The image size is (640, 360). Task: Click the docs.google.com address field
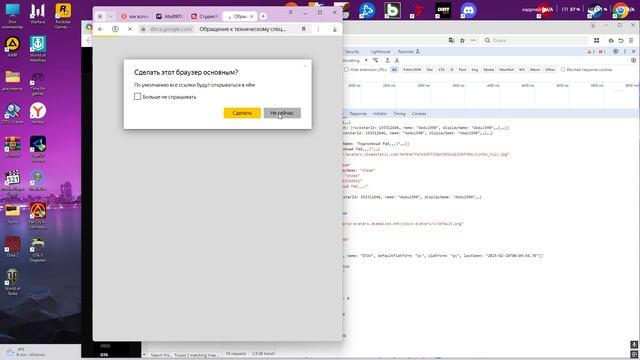(x=171, y=29)
